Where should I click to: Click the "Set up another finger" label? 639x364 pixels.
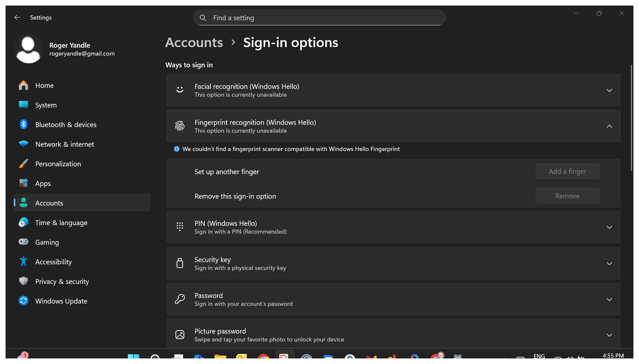point(227,172)
